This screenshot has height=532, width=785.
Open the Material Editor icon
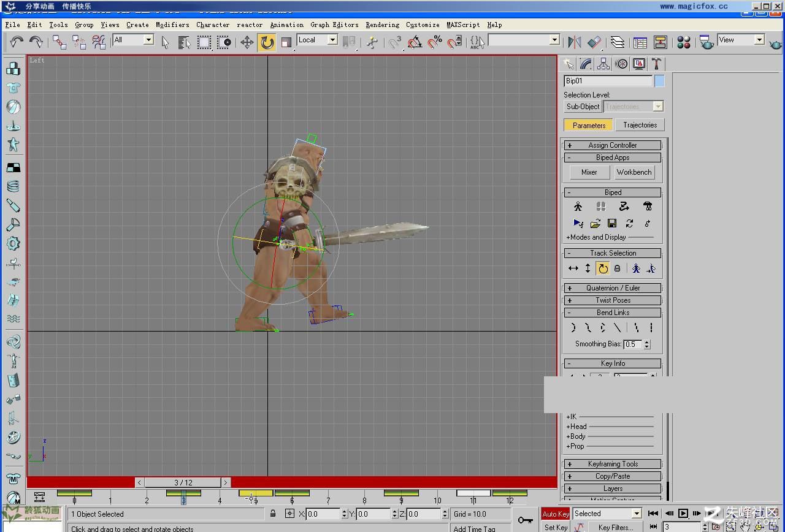click(684, 42)
